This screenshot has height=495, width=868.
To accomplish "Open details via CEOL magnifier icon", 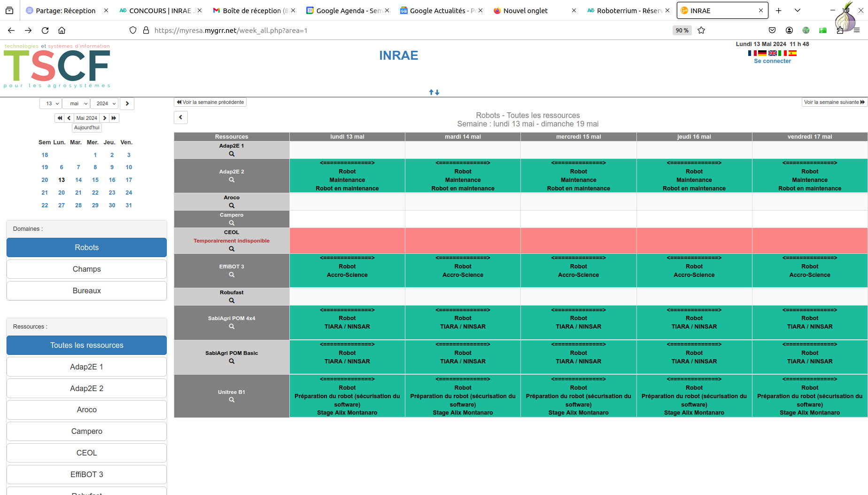I will [x=232, y=249].
